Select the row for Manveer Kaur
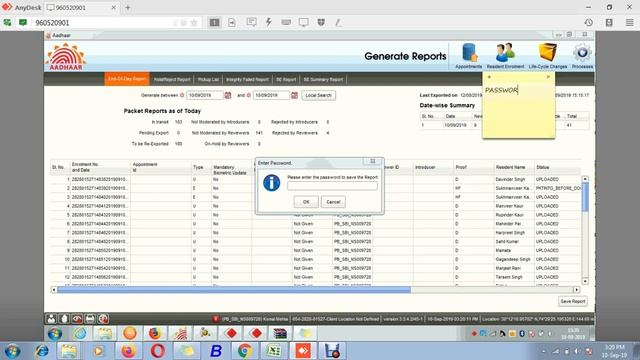 [315, 206]
